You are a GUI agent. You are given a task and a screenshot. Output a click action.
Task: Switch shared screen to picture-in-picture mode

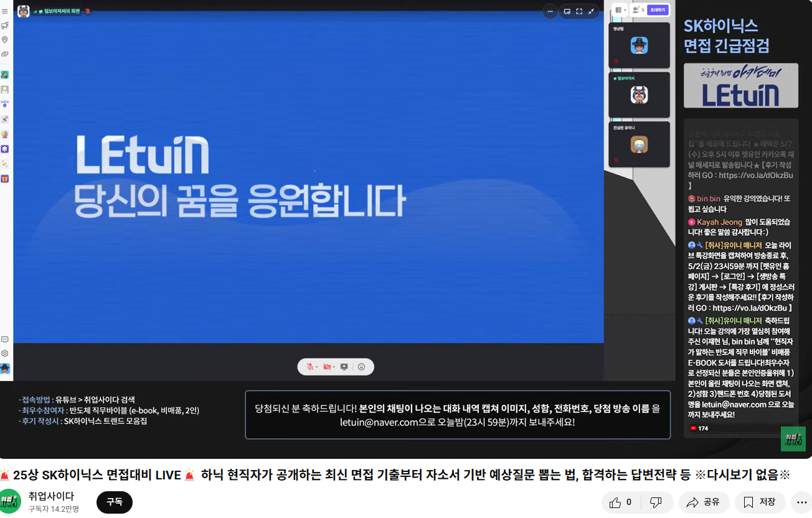click(x=567, y=11)
